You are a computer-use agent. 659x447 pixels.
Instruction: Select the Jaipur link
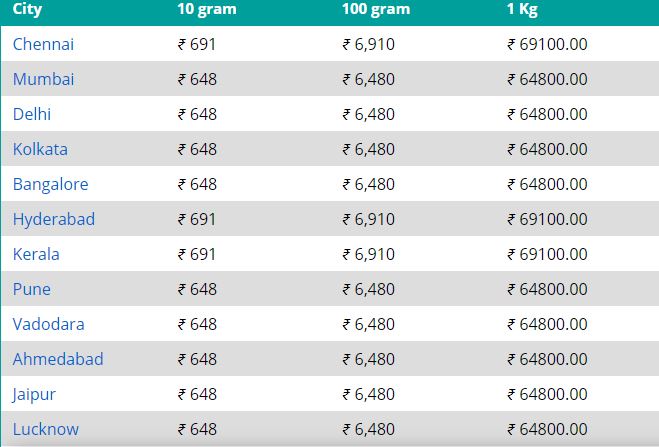coord(34,394)
